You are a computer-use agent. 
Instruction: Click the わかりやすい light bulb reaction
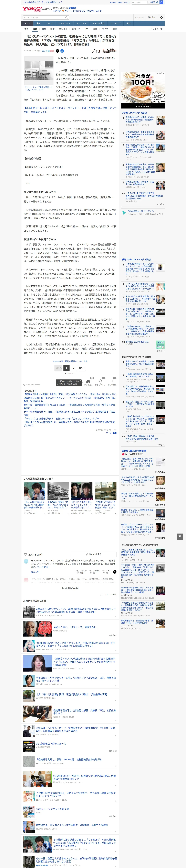(x=100, y=382)
